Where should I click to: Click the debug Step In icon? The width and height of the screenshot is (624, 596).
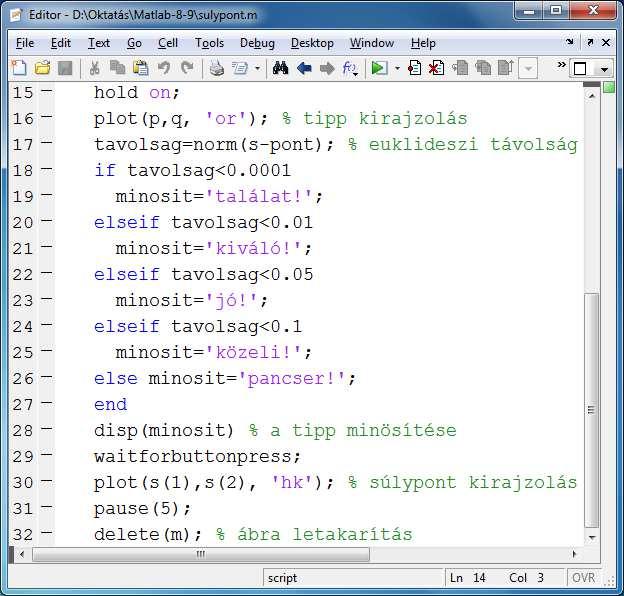(483, 68)
